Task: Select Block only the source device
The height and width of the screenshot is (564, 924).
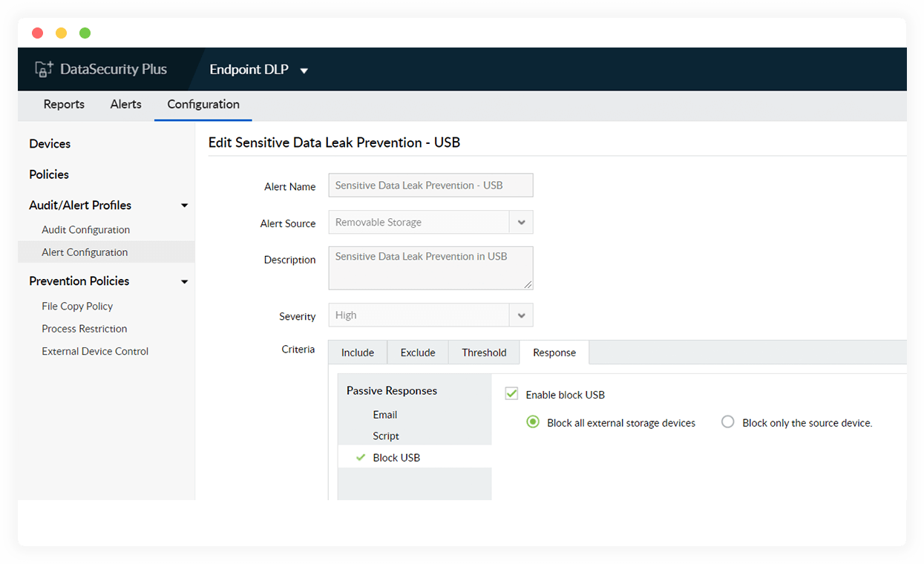Action: [x=728, y=422]
